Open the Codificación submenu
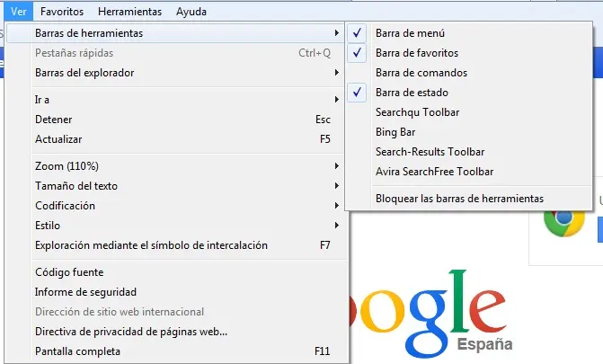 [x=175, y=206]
